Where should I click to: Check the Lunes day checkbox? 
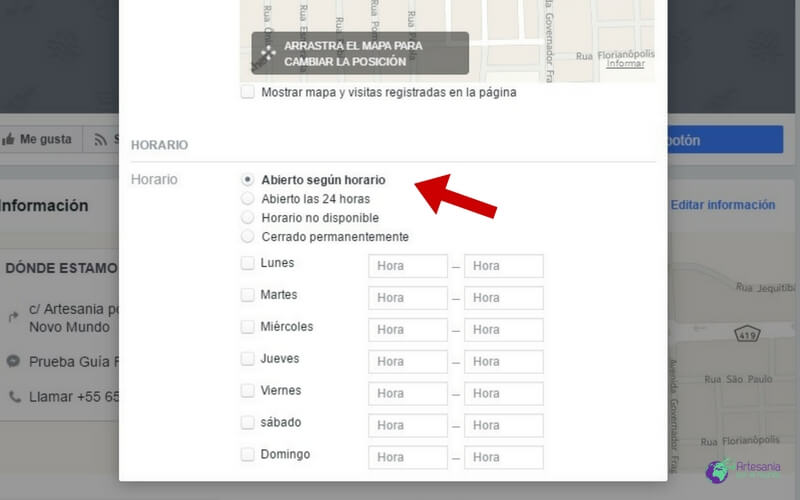247,264
